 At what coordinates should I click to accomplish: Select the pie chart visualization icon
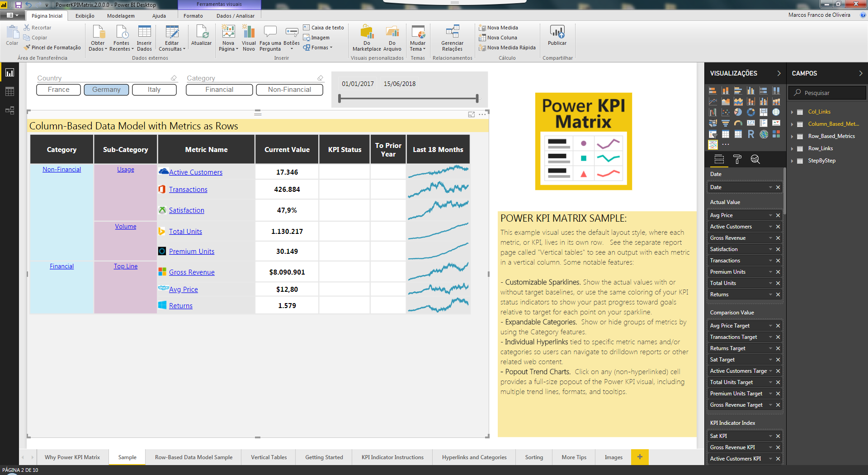738,112
